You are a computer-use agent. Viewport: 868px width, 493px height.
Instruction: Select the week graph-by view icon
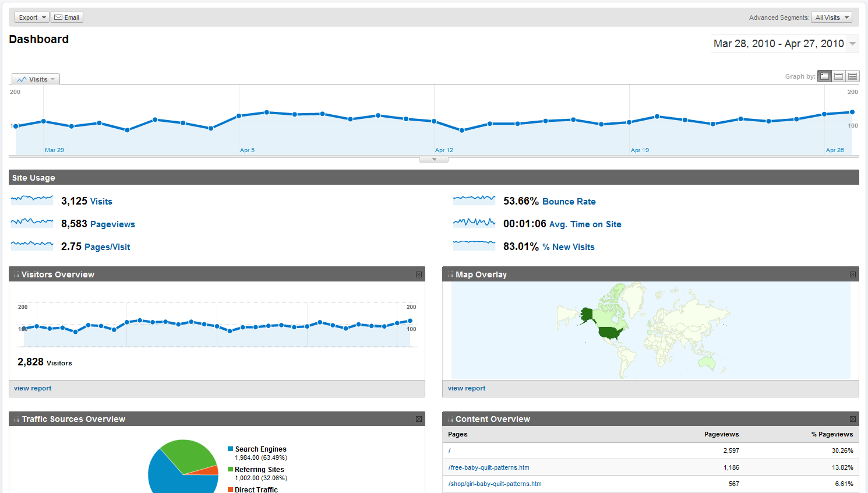click(x=838, y=76)
